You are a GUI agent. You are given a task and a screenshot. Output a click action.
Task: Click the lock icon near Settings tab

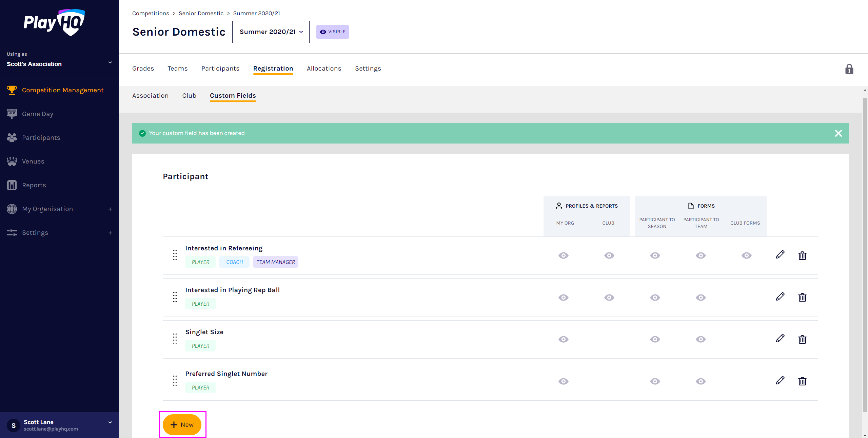coord(849,69)
